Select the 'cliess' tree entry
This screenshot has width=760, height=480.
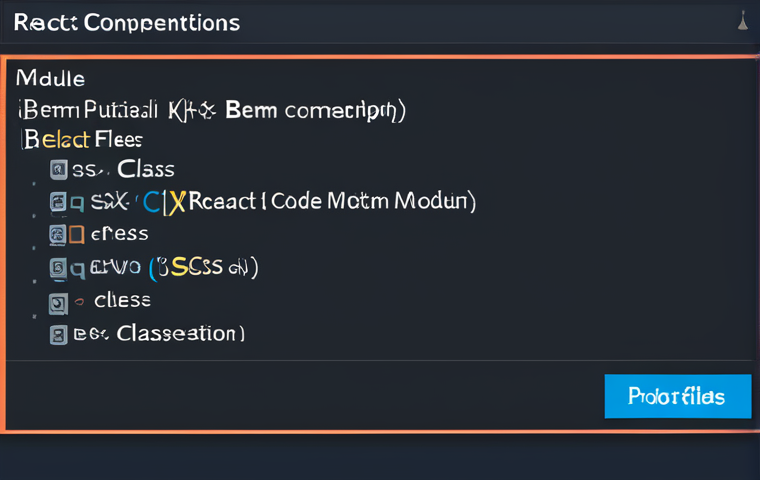122,301
